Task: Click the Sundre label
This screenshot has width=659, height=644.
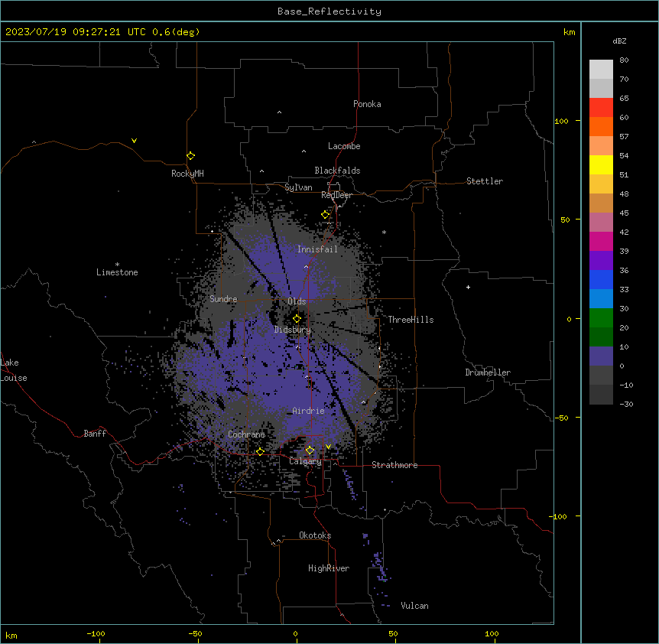Action: click(x=223, y=299)
